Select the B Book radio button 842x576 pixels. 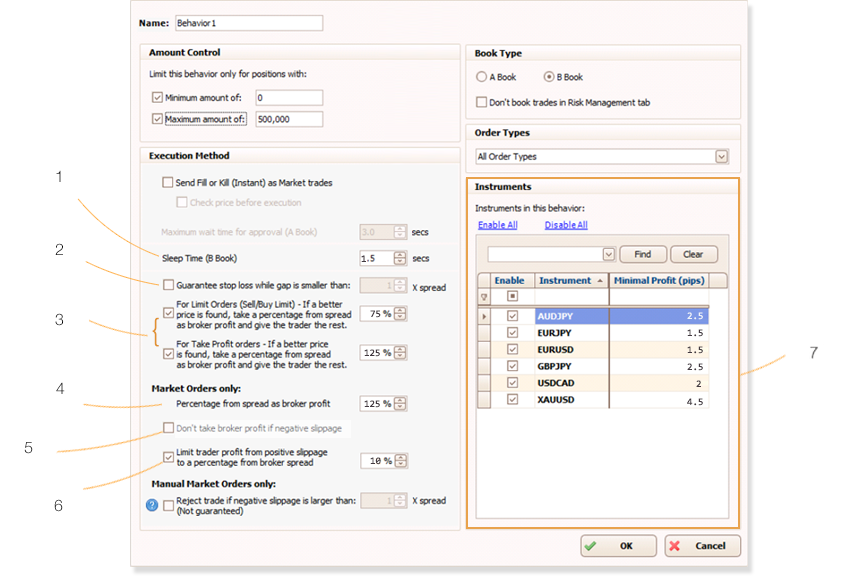(548, 77)
